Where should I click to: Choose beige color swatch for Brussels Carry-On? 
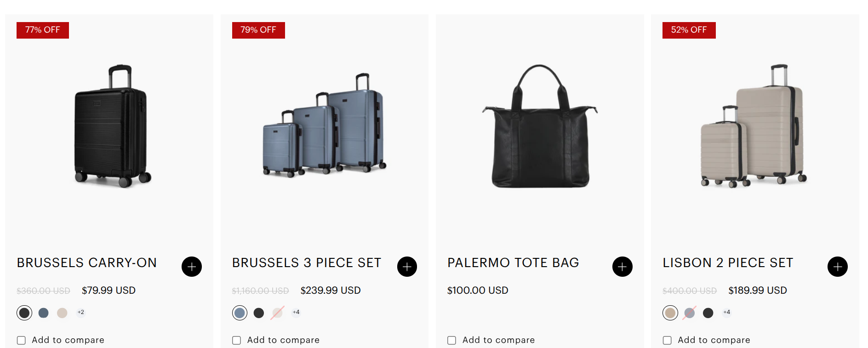[x=62, y=313]
